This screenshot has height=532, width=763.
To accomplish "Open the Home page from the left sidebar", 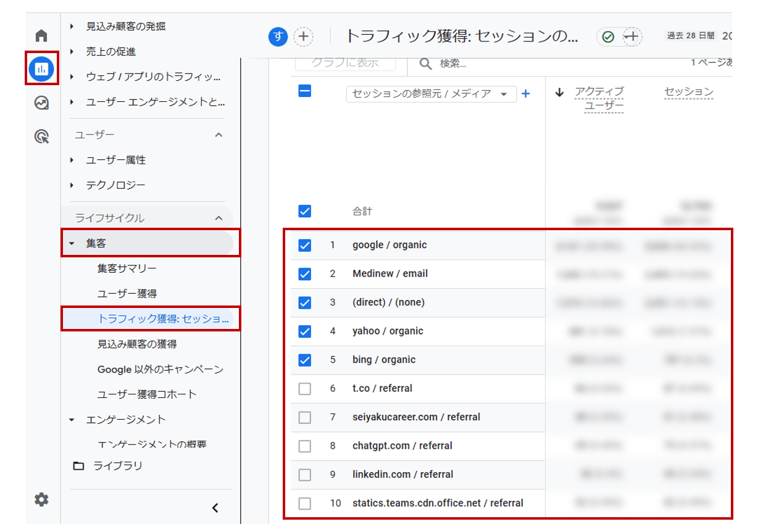I will (x=41, y=35).
